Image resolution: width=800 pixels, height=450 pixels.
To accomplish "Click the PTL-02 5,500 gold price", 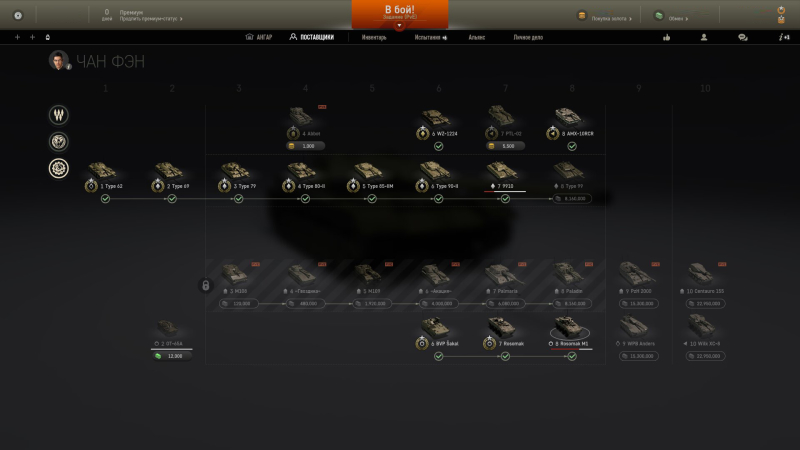I will pos(505,146).
